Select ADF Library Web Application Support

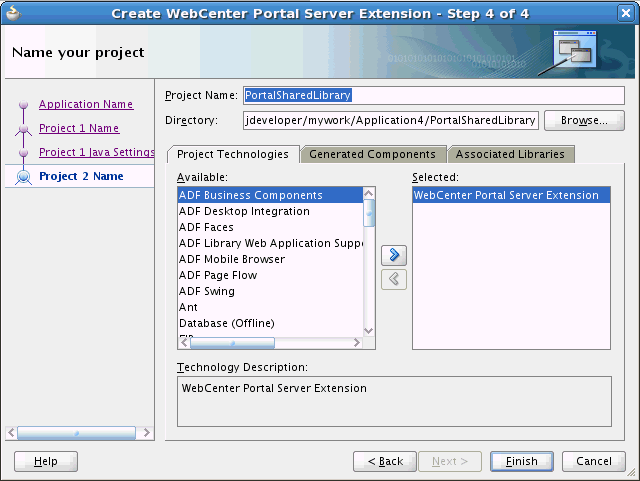270,243
